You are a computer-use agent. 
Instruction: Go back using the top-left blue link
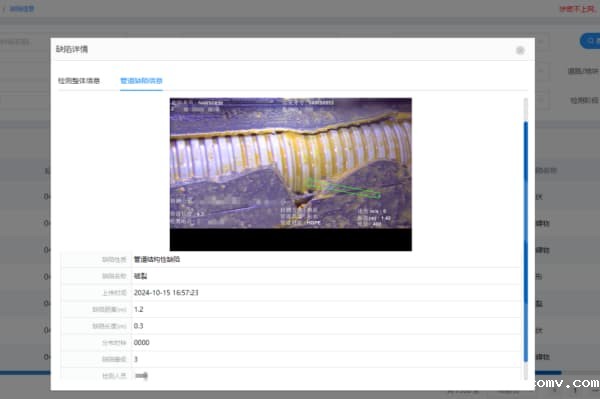coord(20,8)
